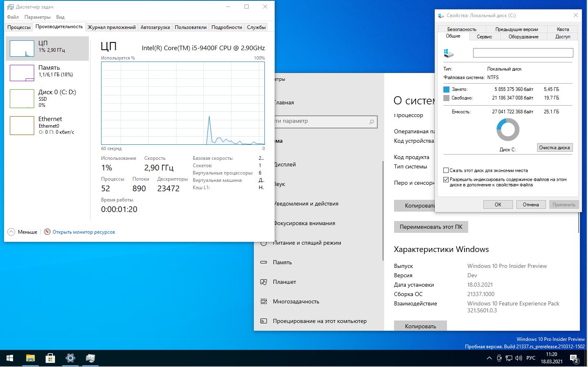
Task: Open File Explorer from taskbar
Action: [x=31, y=358]
